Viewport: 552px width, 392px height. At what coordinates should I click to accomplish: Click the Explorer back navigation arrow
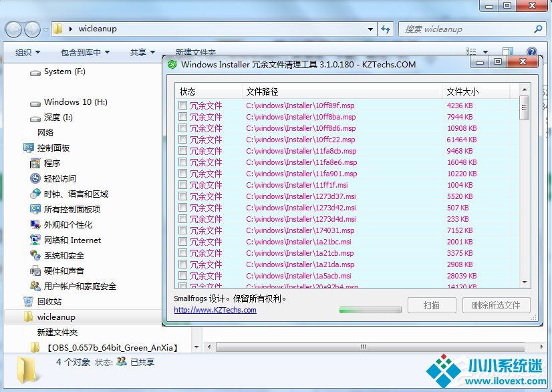tap(14, 29)
